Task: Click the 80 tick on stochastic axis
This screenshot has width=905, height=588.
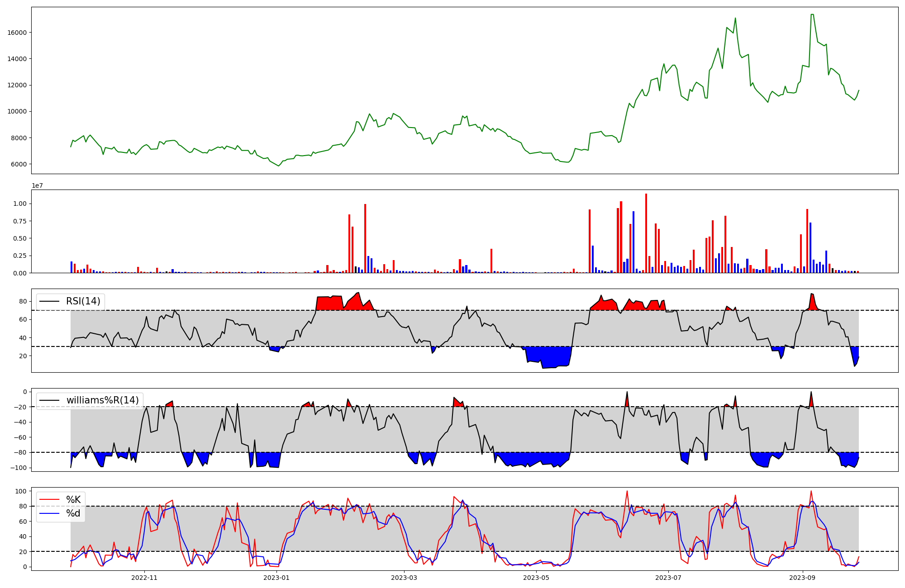Action: (24, 507)
